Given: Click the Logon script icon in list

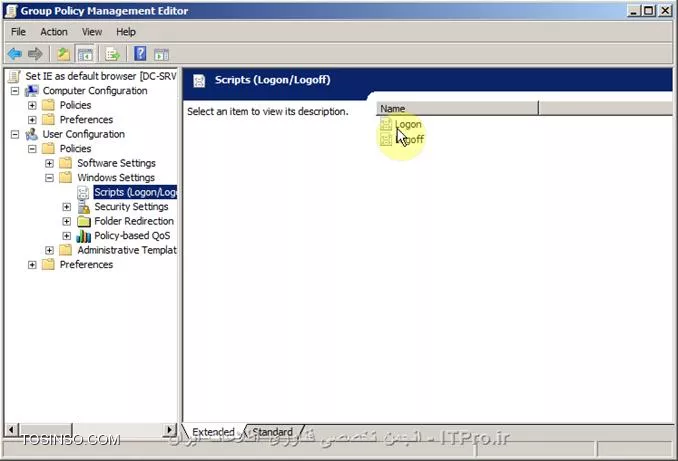Looking at the screenshot, I should pyautogui.click(x=386, y=124).
